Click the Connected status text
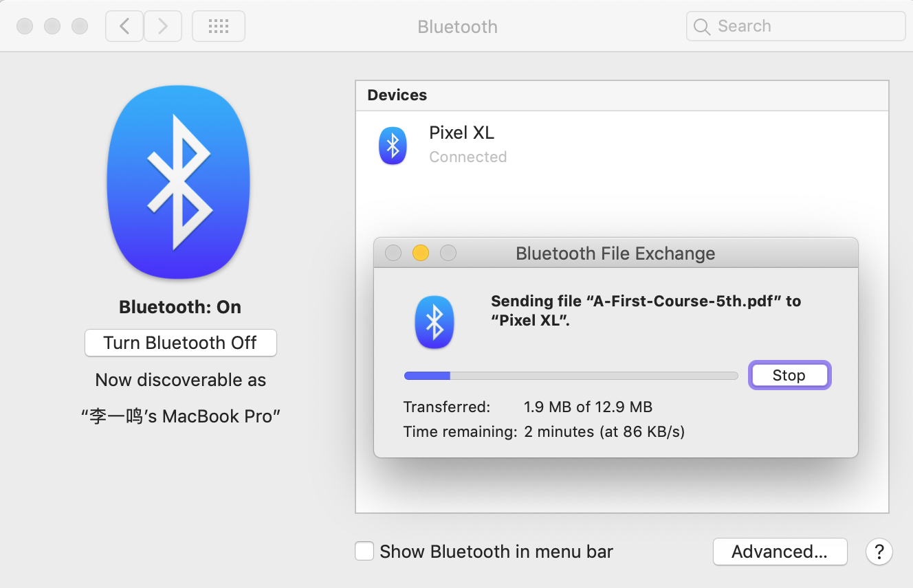The height and width of the screenshot is (588, 913). coord(467,157)
